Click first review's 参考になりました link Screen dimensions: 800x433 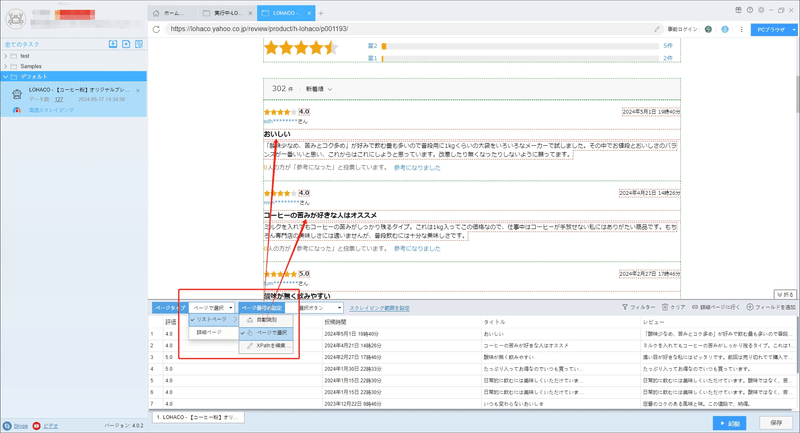coord(417,168)
